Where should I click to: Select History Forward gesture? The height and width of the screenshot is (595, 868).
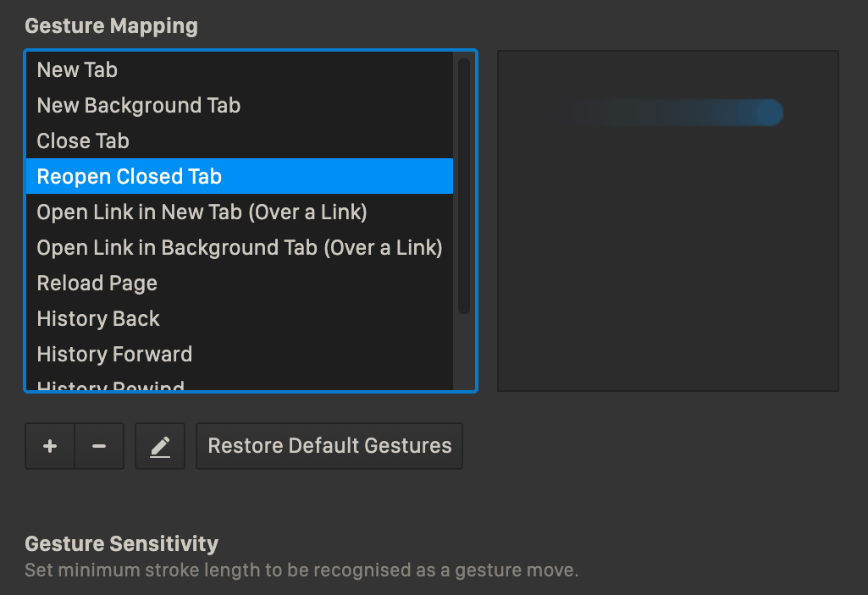tap(240, 354)
